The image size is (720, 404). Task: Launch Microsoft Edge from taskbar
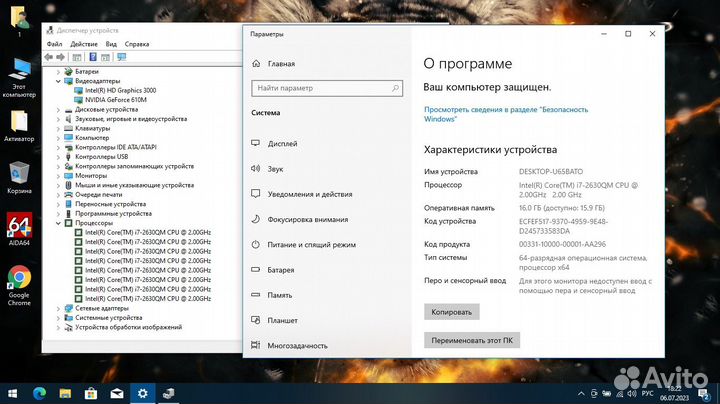click(39, 393)
